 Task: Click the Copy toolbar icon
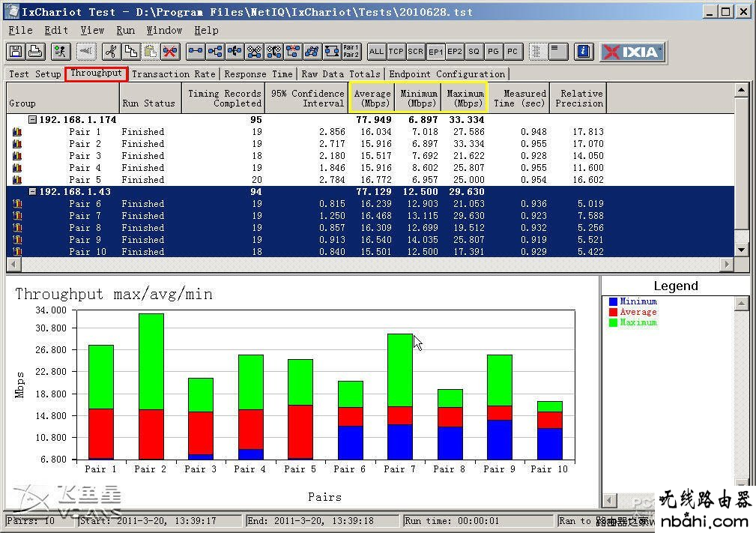[130, 51]
